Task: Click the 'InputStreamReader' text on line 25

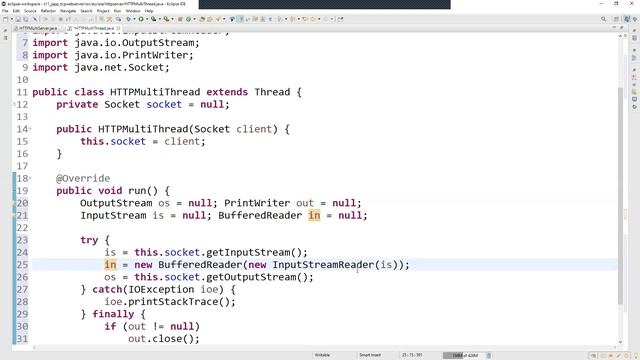Action: pyautogui.click(x=323, y=264)
